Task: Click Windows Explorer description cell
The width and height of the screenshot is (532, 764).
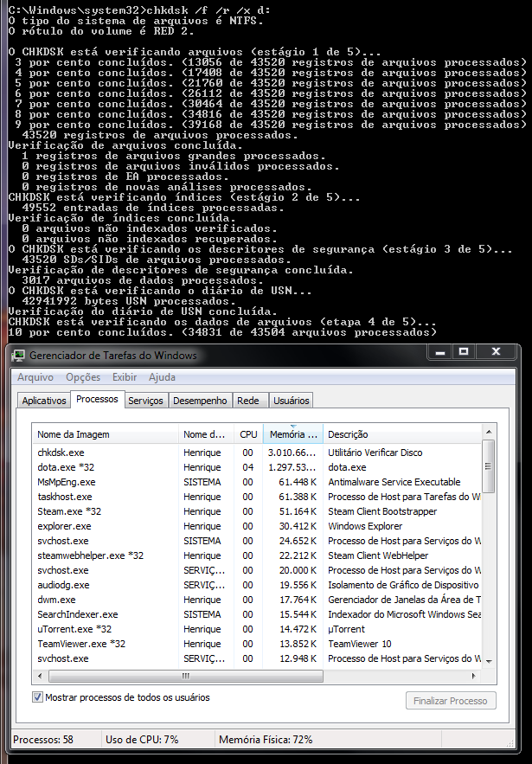Action: (365, 526)
